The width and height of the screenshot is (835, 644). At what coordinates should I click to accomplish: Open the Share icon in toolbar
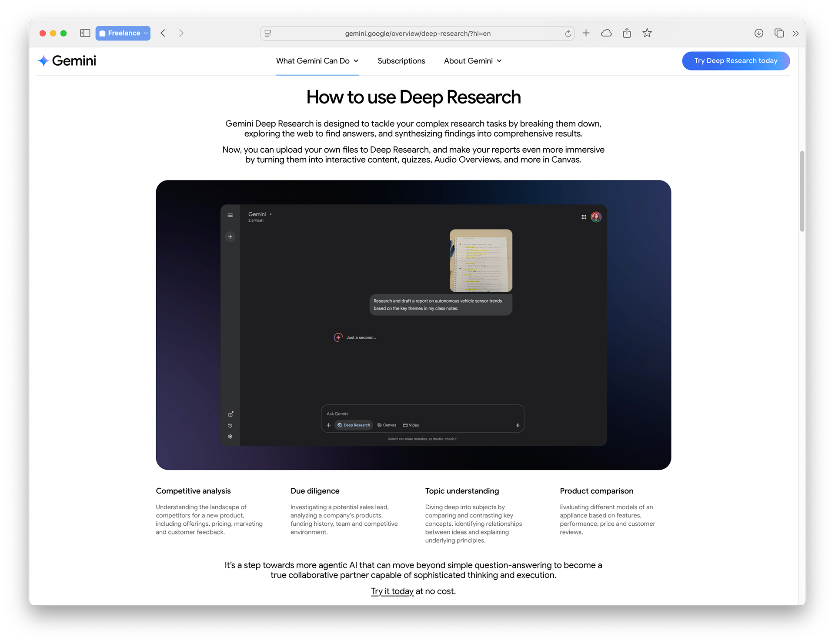click(x=627, y=33)
